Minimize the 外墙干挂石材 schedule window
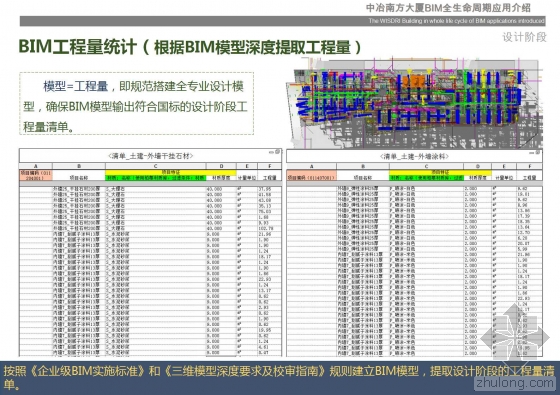The width and height of the screenshot is (560, 395). coord(271,152)
